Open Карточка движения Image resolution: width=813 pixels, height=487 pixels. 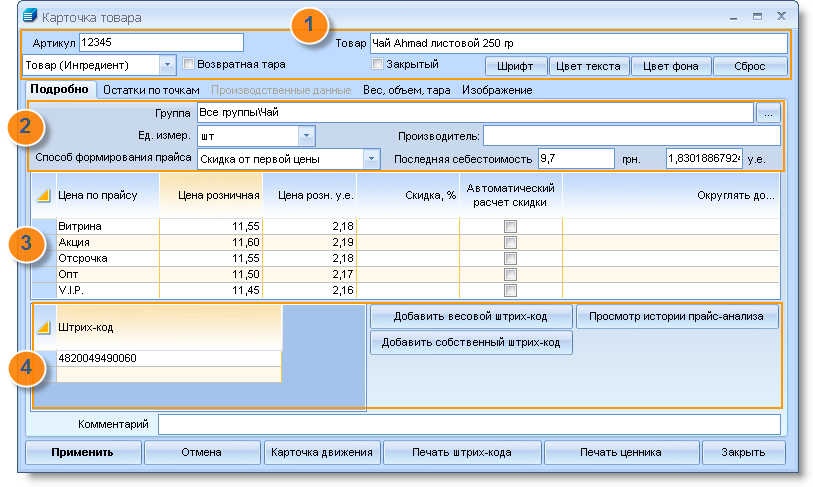(322, 452)
